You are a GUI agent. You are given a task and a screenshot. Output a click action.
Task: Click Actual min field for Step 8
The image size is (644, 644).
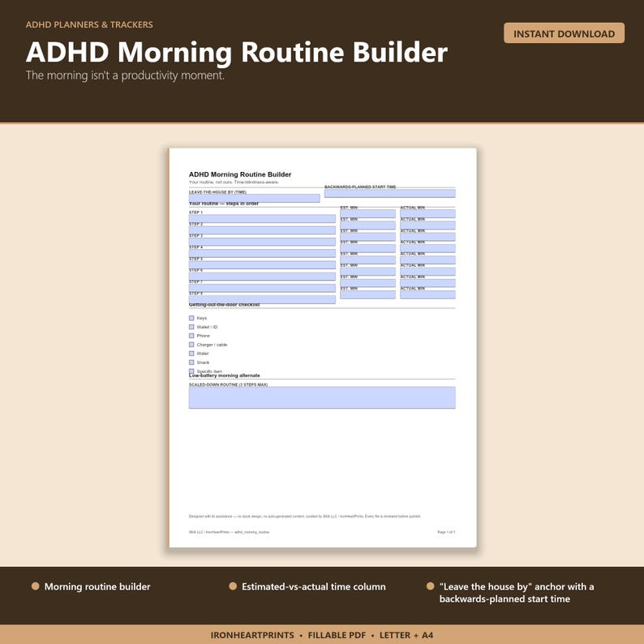point(427,294)
